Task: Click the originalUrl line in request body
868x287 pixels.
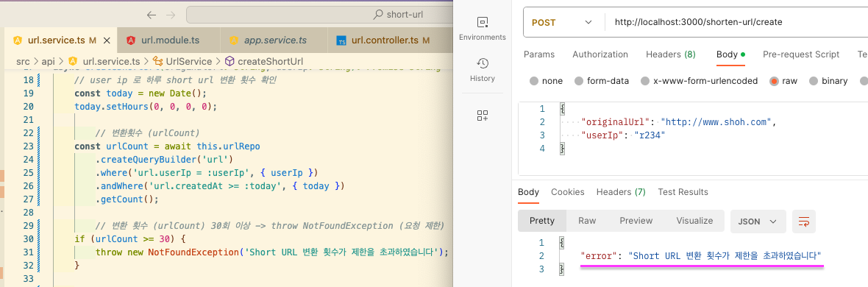Action: coord(679,122)
